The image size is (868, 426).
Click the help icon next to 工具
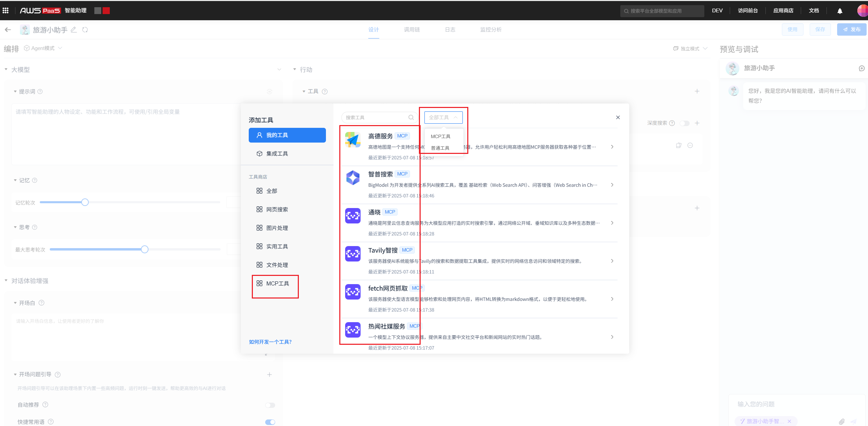click(325, 92)
